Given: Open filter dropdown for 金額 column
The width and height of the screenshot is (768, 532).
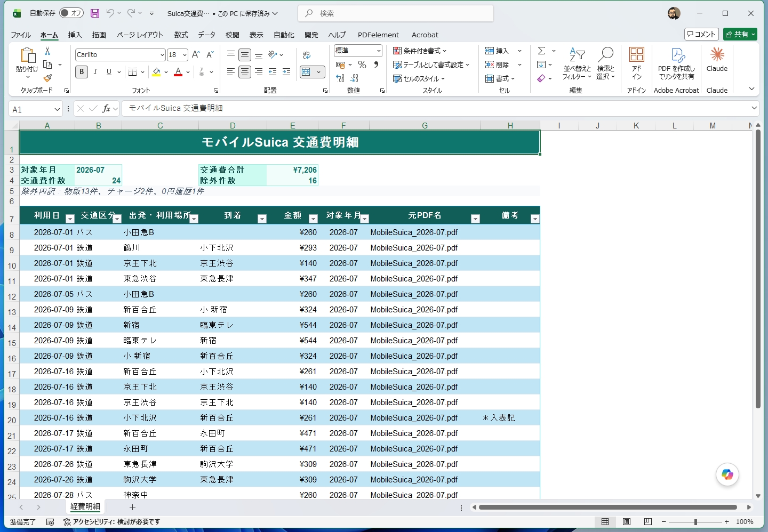Looking at the screenshot, I should pos(314,219).
